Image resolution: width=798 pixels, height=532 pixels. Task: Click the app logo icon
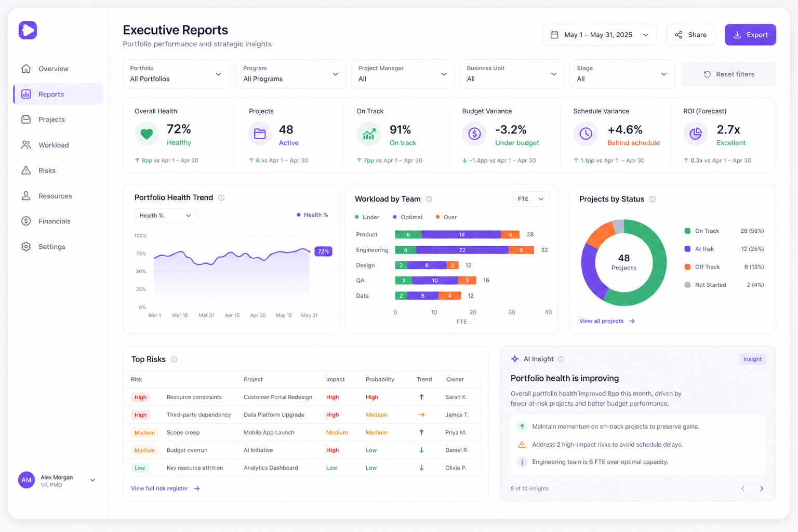[x=28, y=30]
